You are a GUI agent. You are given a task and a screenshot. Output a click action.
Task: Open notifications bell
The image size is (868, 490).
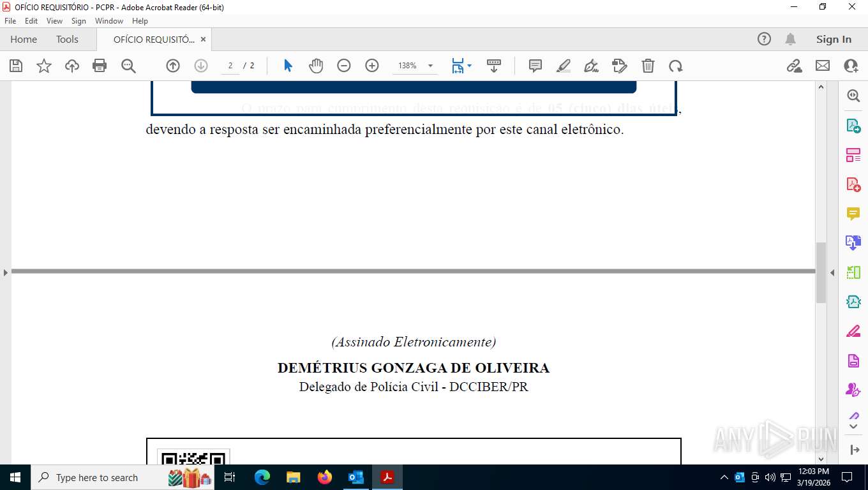pos(790,39)
